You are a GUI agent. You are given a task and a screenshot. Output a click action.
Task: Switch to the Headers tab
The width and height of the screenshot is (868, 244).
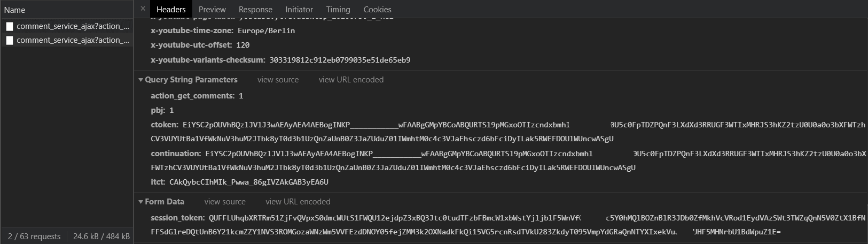171,10
